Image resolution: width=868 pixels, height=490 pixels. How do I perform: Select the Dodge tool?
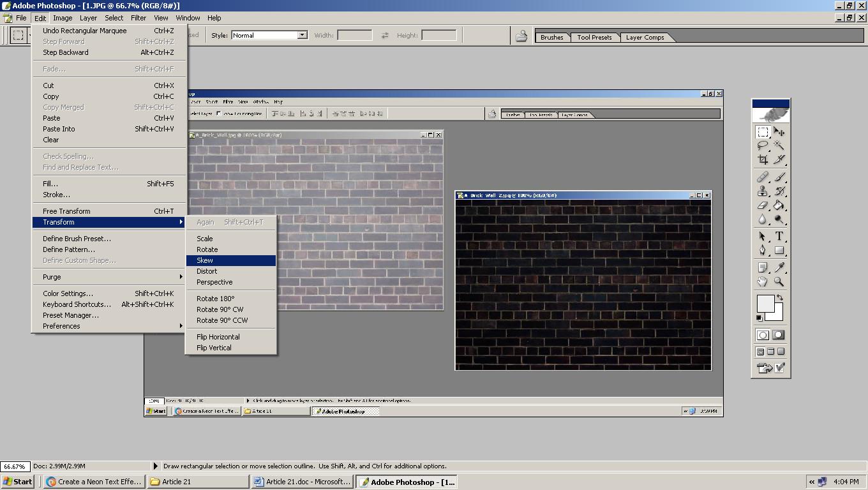pos(779,219)
